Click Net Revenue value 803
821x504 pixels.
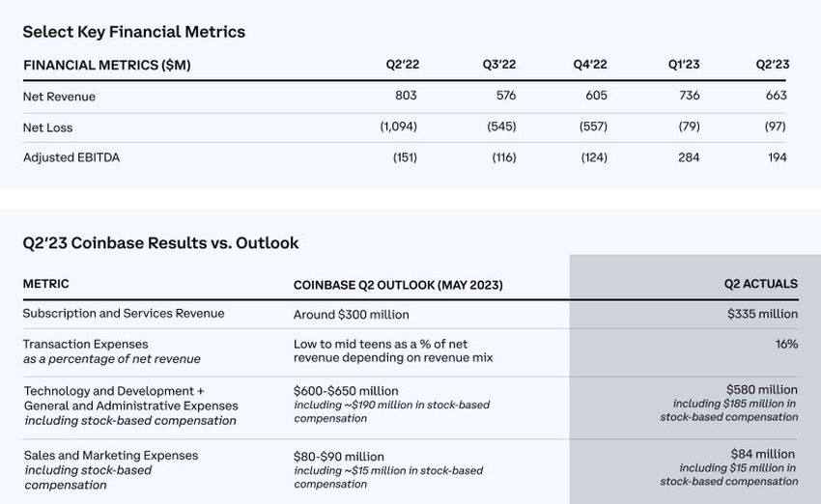[x=406, y=97]
